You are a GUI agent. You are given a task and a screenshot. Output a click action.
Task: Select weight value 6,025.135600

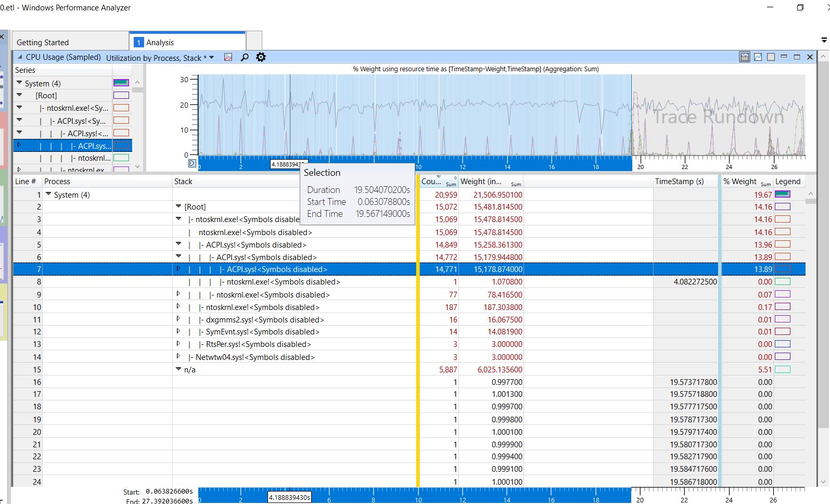tap(500, 369)
